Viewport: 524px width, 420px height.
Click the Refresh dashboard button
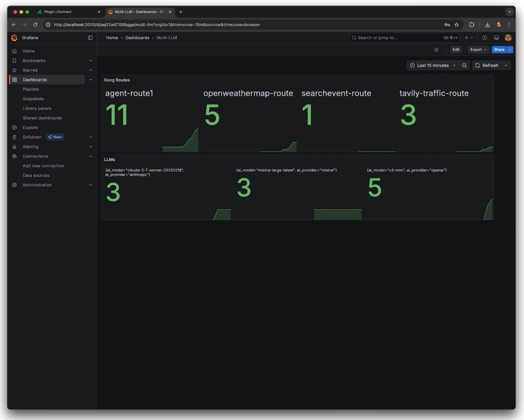coord(487,65)
